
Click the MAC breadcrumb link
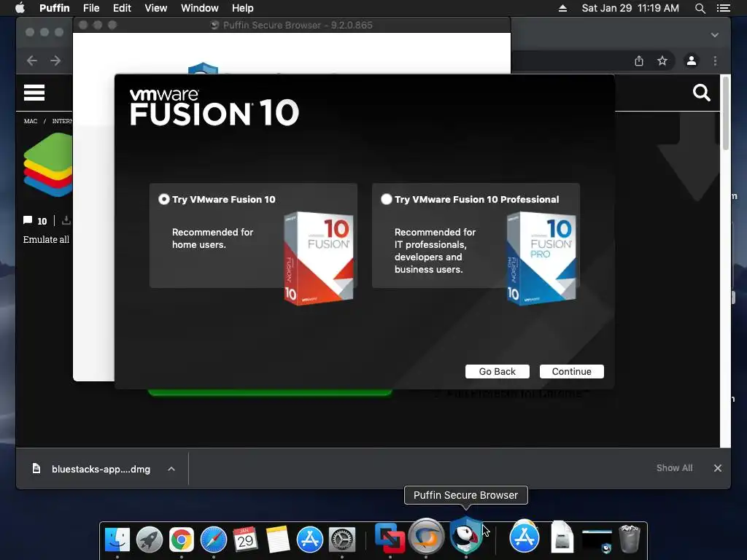pos(31,121)
